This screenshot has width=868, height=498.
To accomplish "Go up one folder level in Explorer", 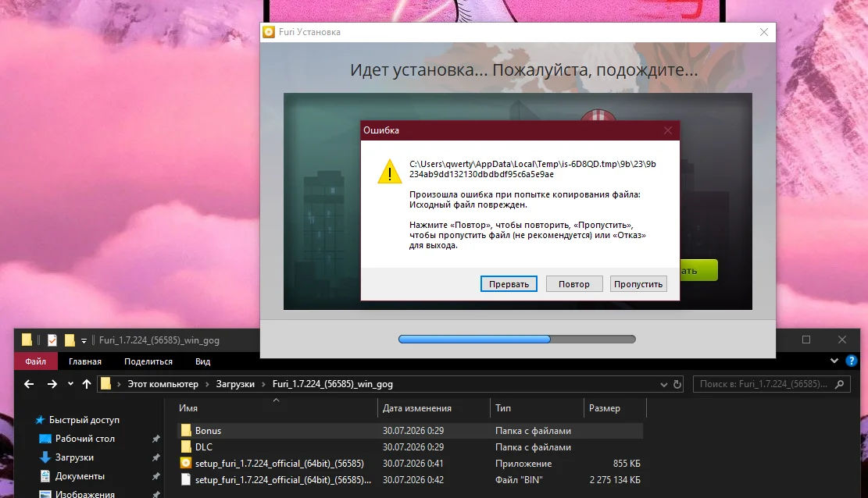I will click(87, 384).
